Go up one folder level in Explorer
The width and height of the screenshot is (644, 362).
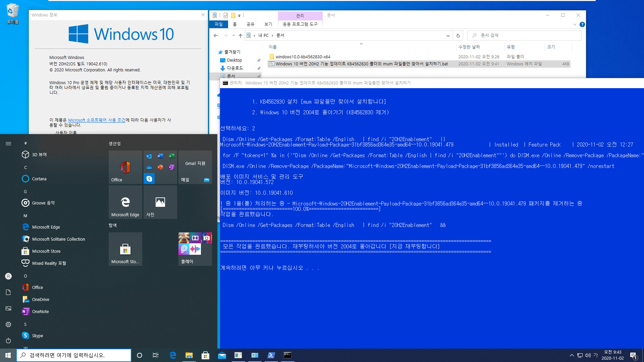pyautogui.click(x=240, y=36)
